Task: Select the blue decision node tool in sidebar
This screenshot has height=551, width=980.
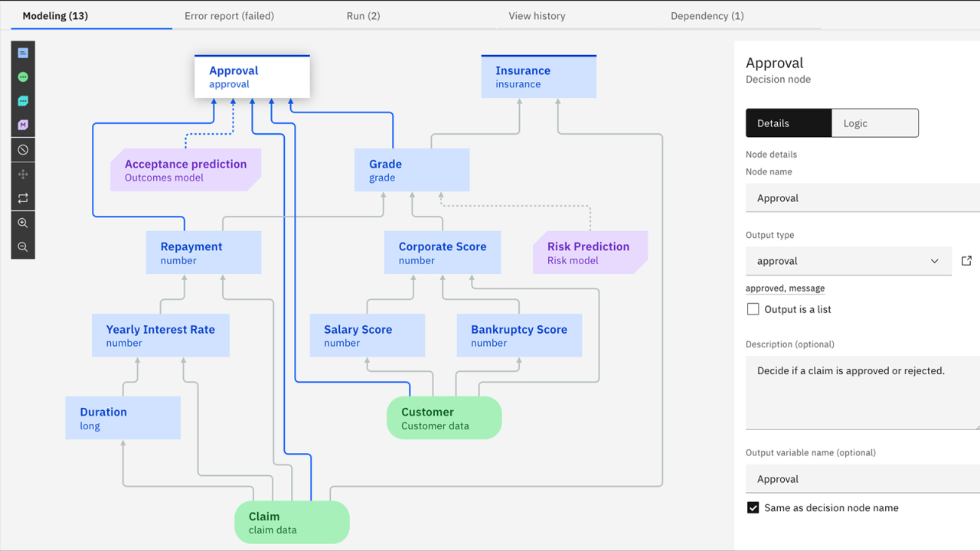Action: [22, 52]
